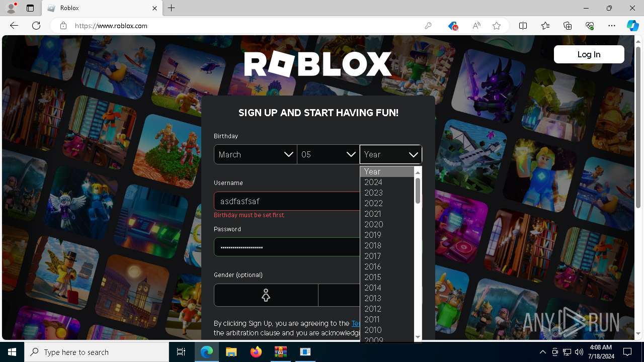Open the shopping coupons badge icon

coord(453,26)
